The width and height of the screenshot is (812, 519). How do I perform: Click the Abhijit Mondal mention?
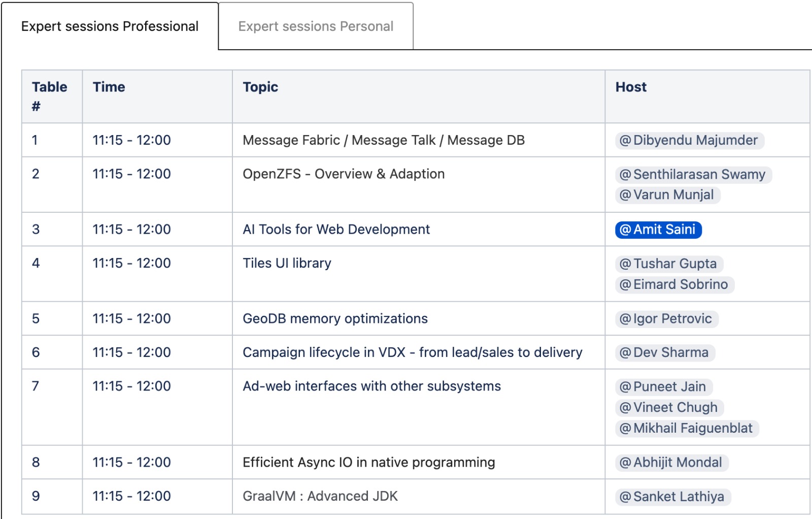(671, 463)
